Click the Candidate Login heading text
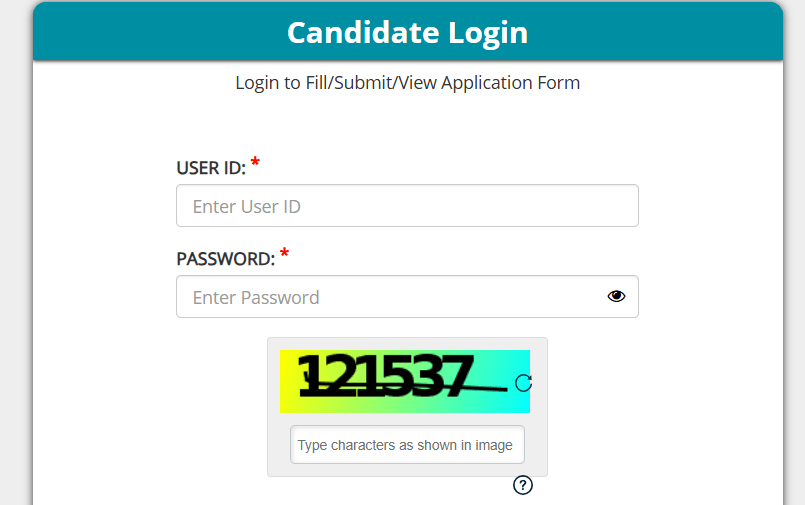Screen dimensions: 805x505 pos(407,32)
